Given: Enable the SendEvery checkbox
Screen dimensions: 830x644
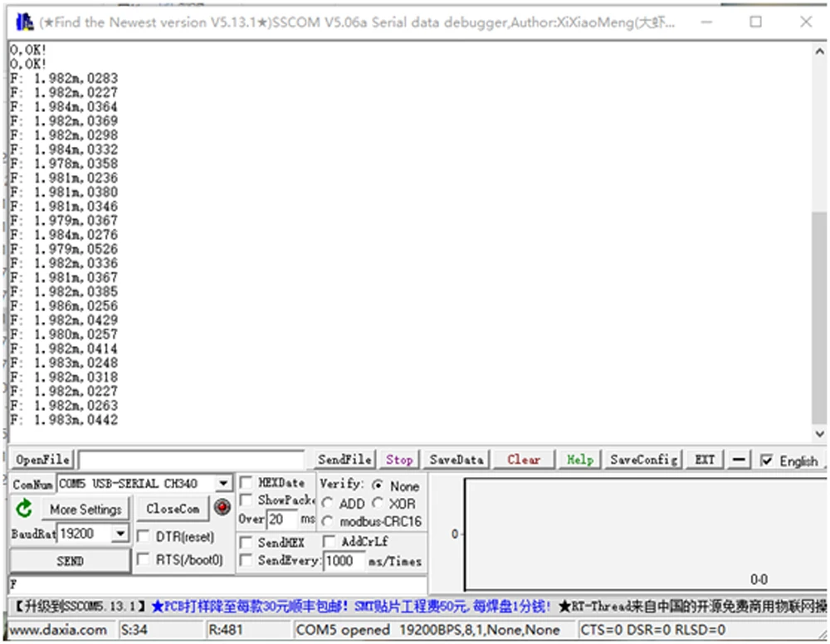Looking at the screenshot, I should [x=246, y=560].
